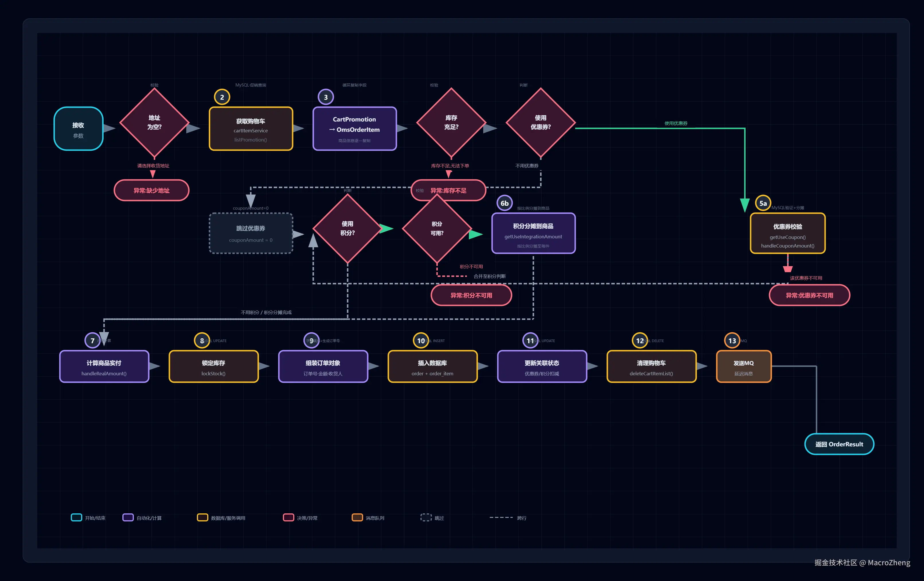Click the MySQL-促销查询 annotation text
This screenshot has width=924, height=581.
[x=250, y=85]
